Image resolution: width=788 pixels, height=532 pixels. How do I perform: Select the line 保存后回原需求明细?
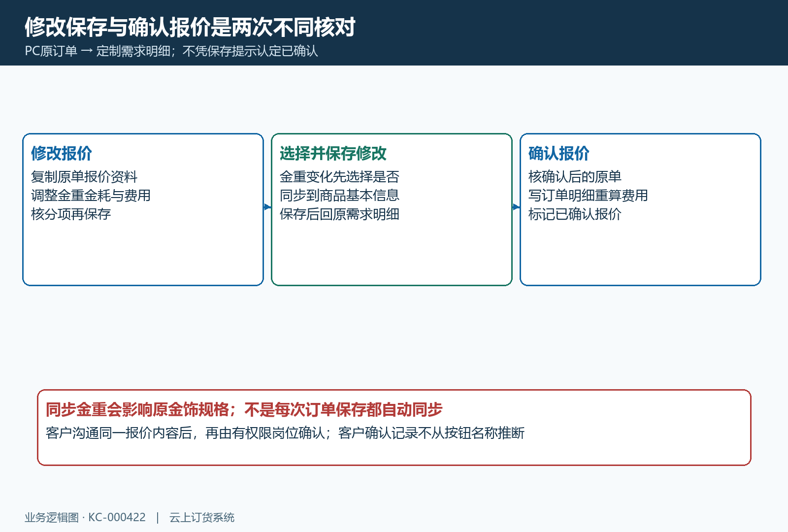[339, 214]
